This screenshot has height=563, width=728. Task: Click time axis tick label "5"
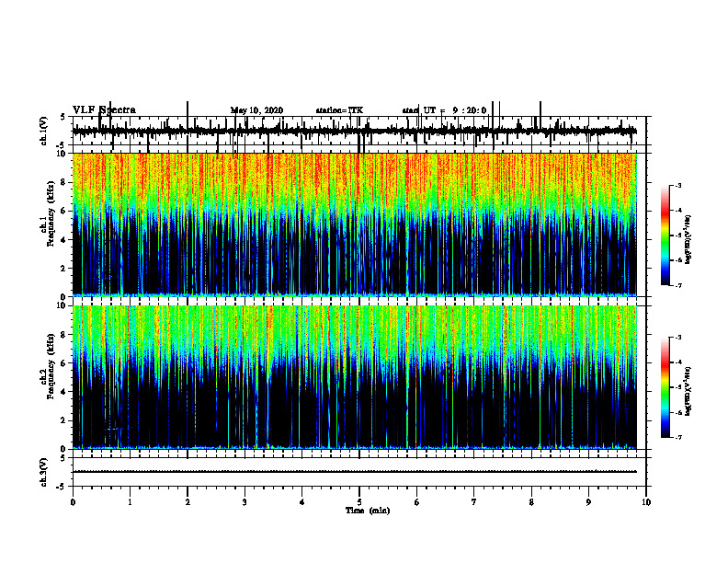click(x=359, y=502)
